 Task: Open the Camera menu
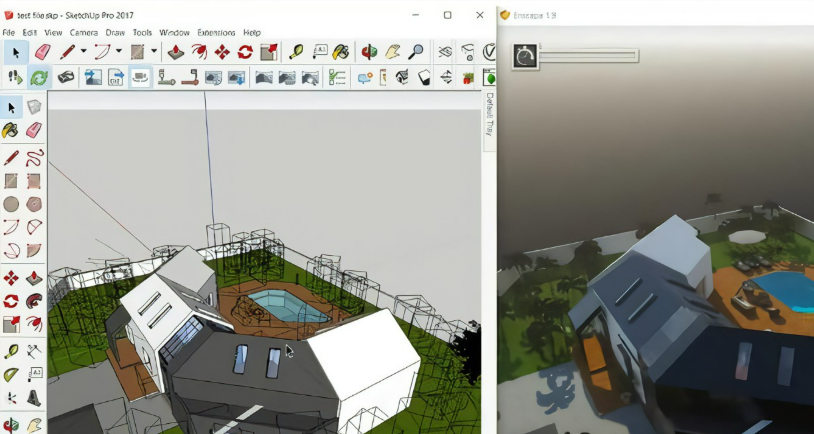pyautogui.click(x=84, y=32)
